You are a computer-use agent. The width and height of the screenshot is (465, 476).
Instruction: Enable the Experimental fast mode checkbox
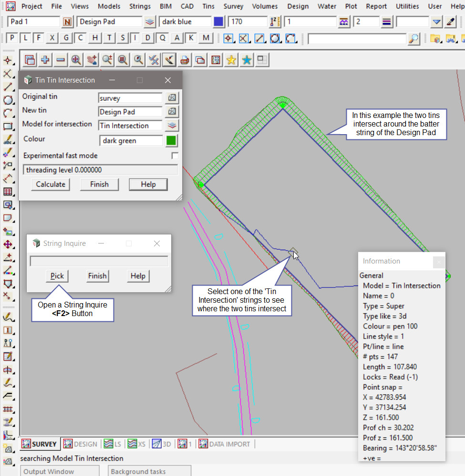pos(175,156)
